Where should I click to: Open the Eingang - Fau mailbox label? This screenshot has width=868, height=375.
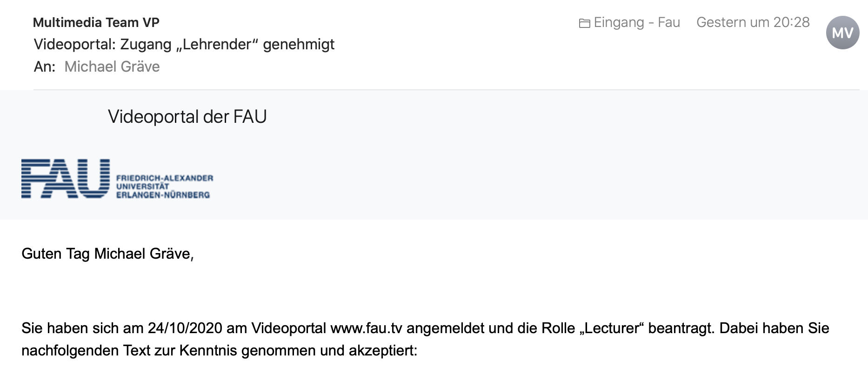636,22
